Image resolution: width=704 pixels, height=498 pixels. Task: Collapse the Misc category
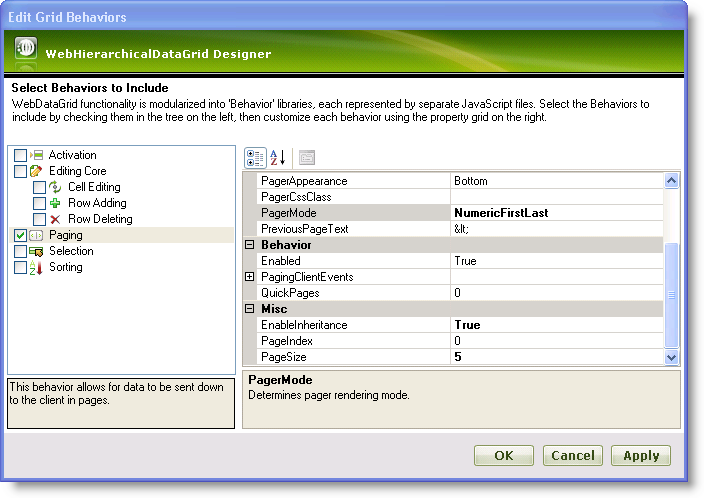(x=250, y=309)
